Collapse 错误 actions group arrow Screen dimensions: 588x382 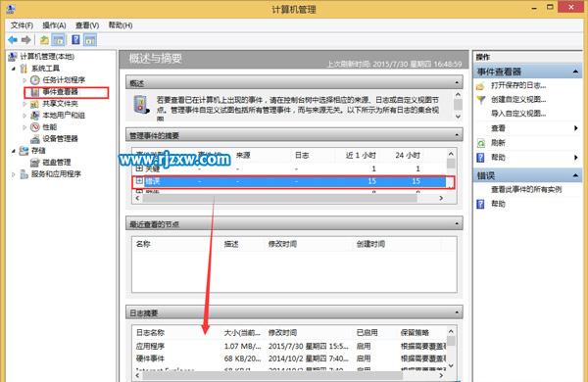[x=575, y=175]
